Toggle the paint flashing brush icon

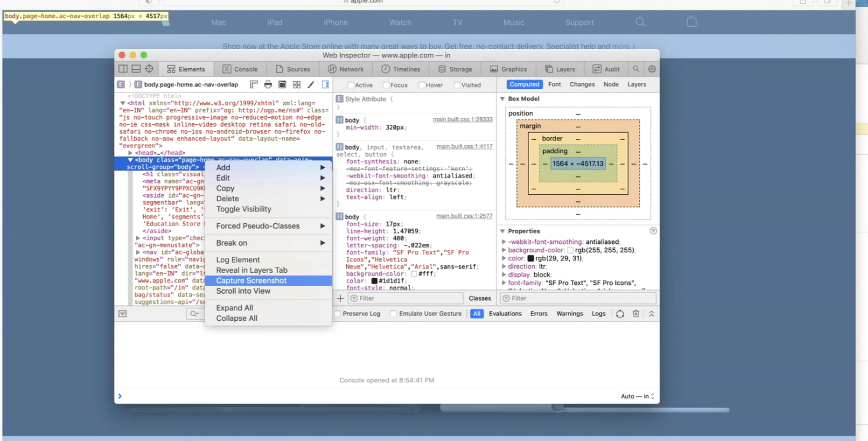(x=311, y=85)
